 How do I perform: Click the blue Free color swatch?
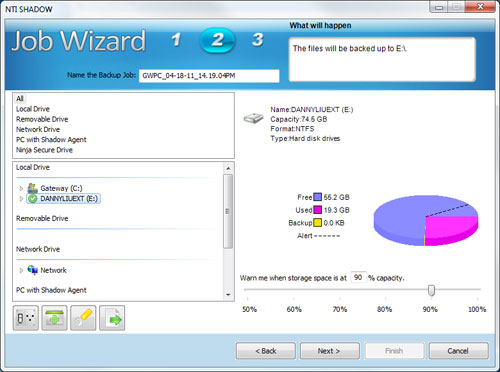(318, 197)
